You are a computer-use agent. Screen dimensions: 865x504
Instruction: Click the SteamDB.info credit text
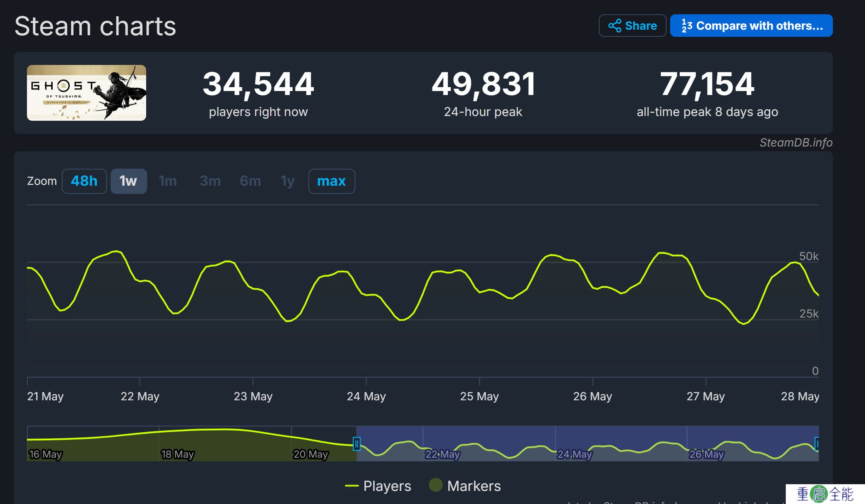[x=796, y=143]
